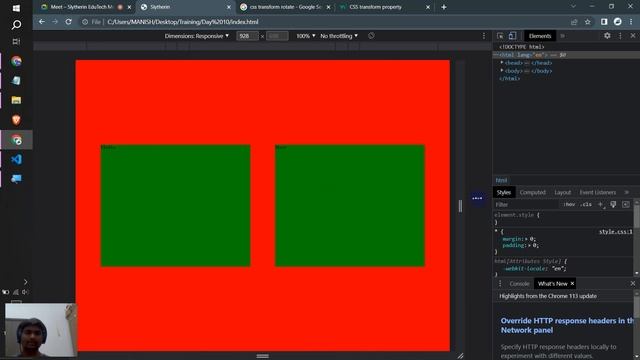This screenshot has height=360, width=640.
Task: Close the DevTools panel
Action: [x=633, y=36]
